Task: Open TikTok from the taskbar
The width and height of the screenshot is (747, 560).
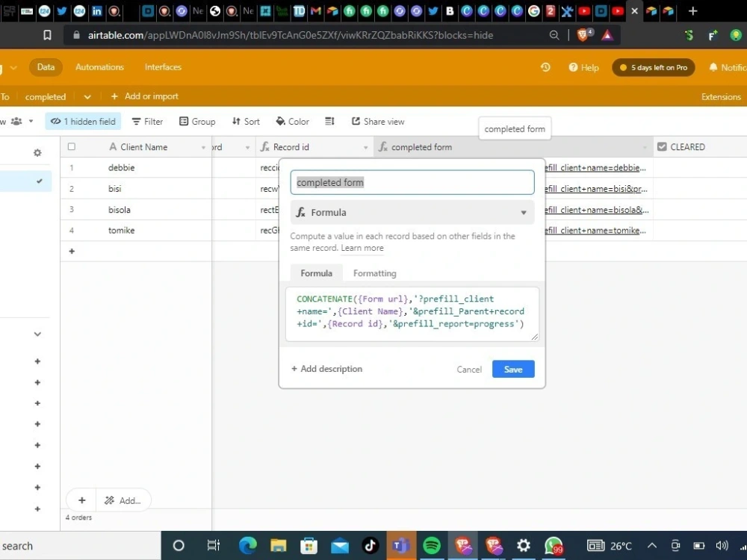Action: click(371, 545)
